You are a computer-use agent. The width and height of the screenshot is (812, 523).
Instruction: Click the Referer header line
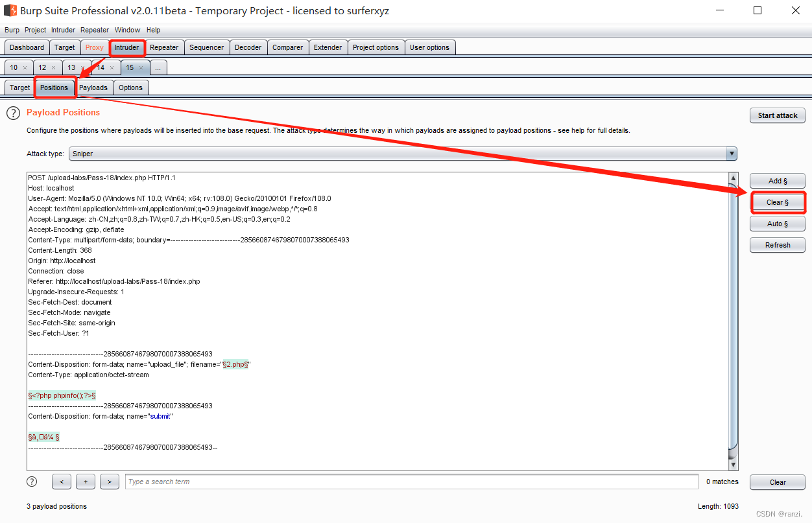[x=114, y=281]
